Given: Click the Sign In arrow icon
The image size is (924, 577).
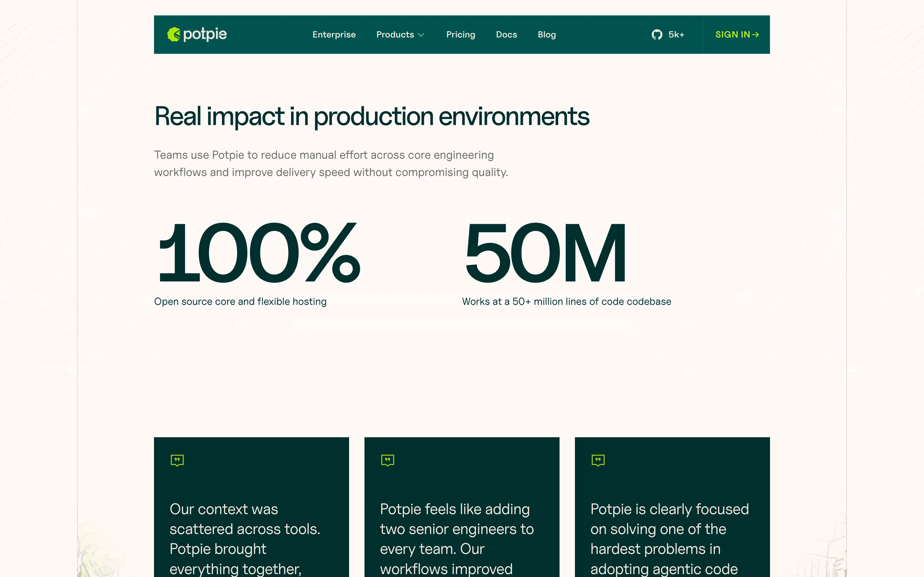Looking at the screenshot, I should [755, 35].
